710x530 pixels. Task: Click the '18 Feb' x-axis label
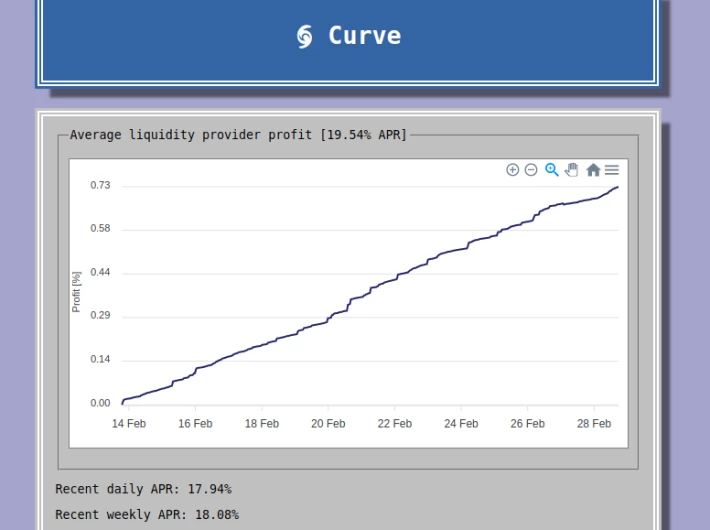pos(262,424)
